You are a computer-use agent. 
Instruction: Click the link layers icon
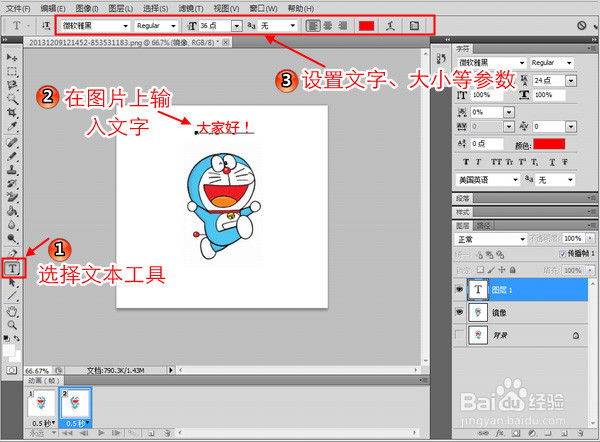click(483, 433)
